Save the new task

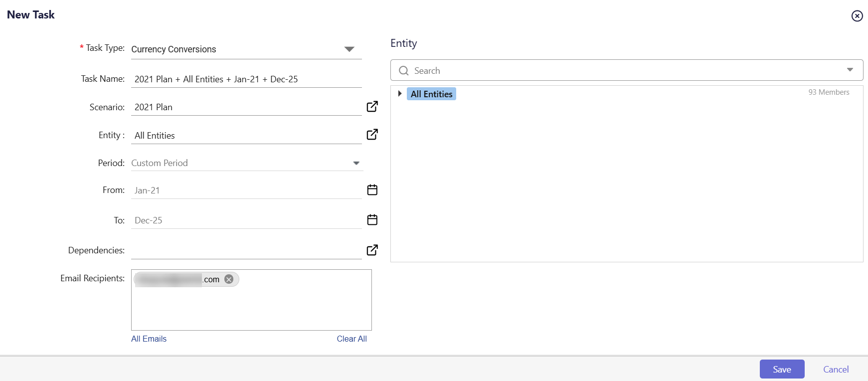pyautogui.click(x=781, y=369)
